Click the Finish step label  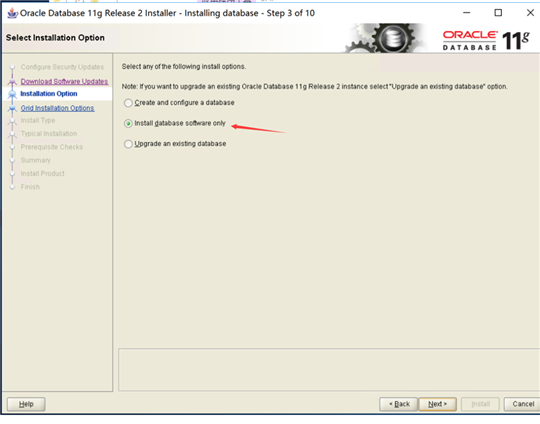click(x=30, y=187)
